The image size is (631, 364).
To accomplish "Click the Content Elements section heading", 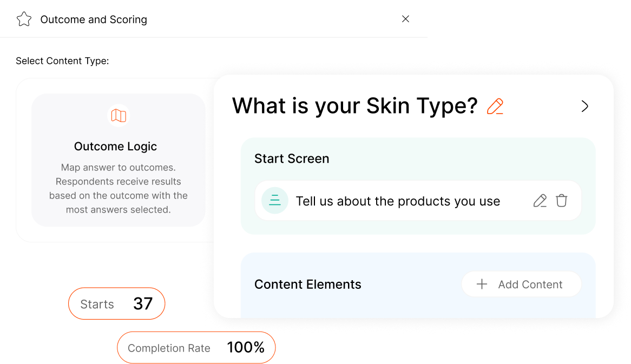I will tap(307, 284).
